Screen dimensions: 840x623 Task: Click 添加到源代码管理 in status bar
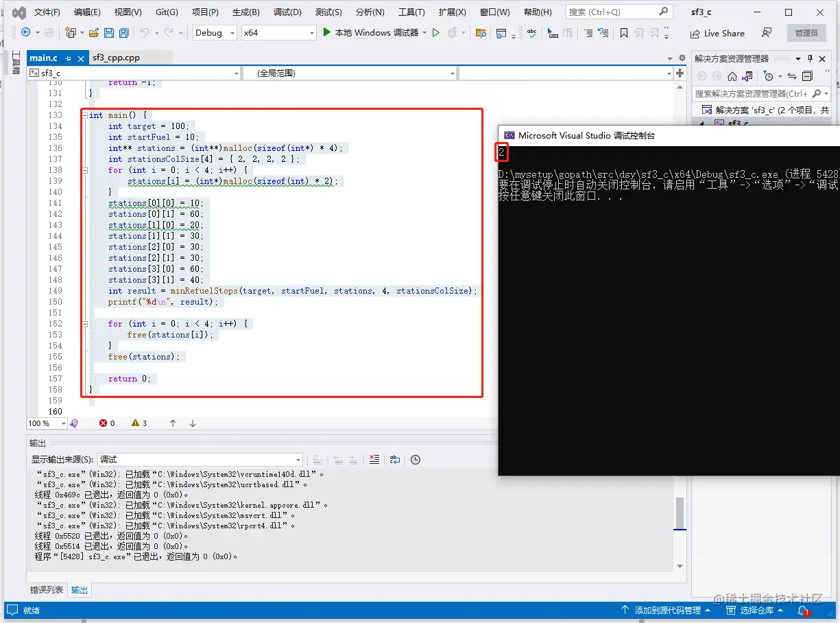click(667, 610)
